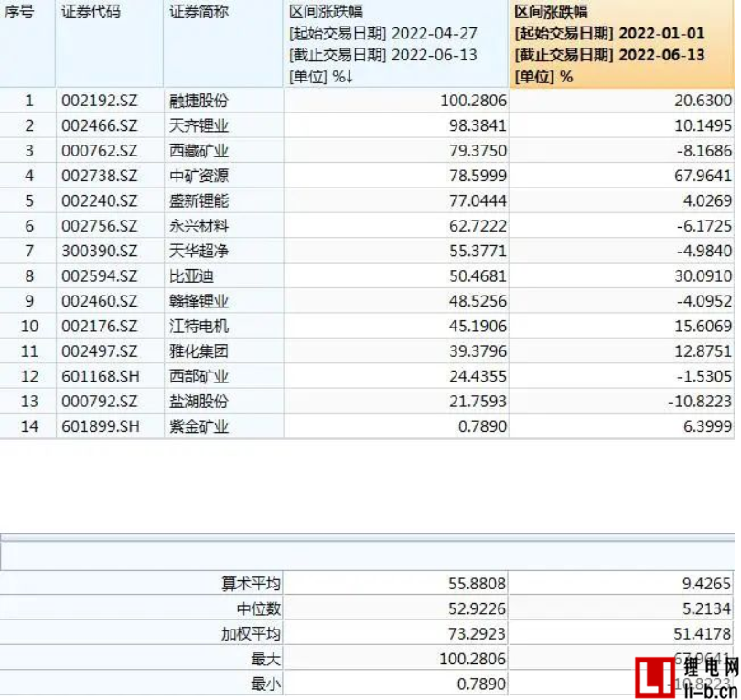This screenshot has width=741, height=700.
Task: Select the value 55.3771
Action: point(478,251)
